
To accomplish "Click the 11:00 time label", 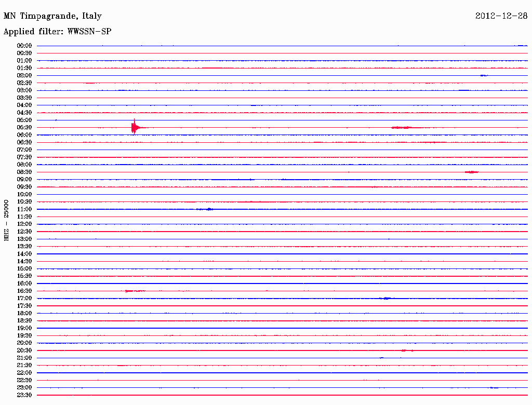I will point(24,209).
